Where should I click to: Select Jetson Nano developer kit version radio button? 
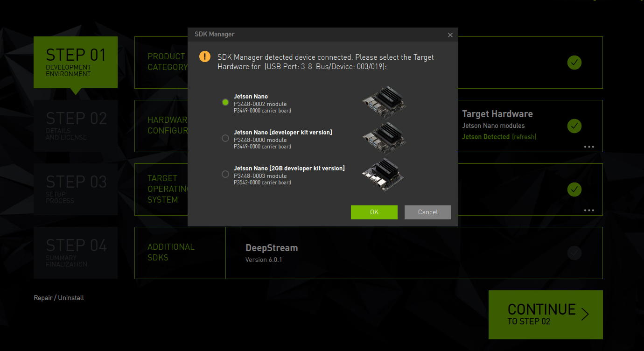(225, 138)
